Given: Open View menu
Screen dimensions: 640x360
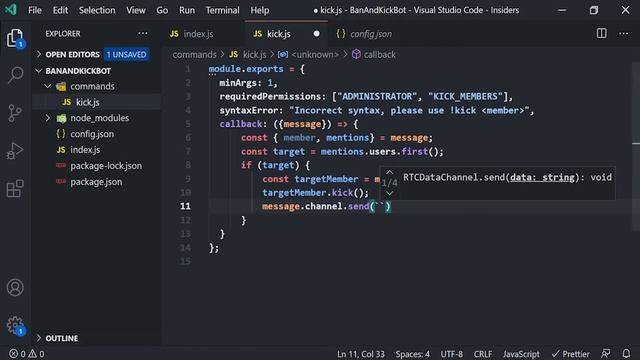Looking at the screenshot, I should 136,10.
